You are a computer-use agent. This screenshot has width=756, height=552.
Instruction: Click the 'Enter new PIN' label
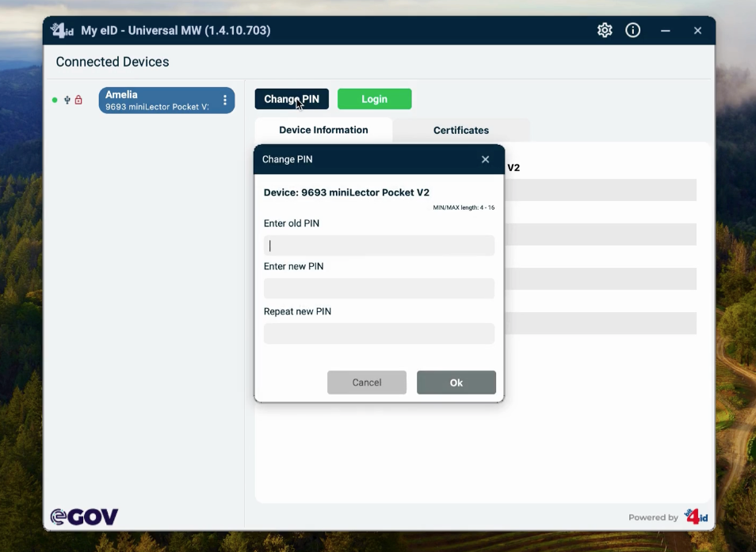tap(294, 266)
